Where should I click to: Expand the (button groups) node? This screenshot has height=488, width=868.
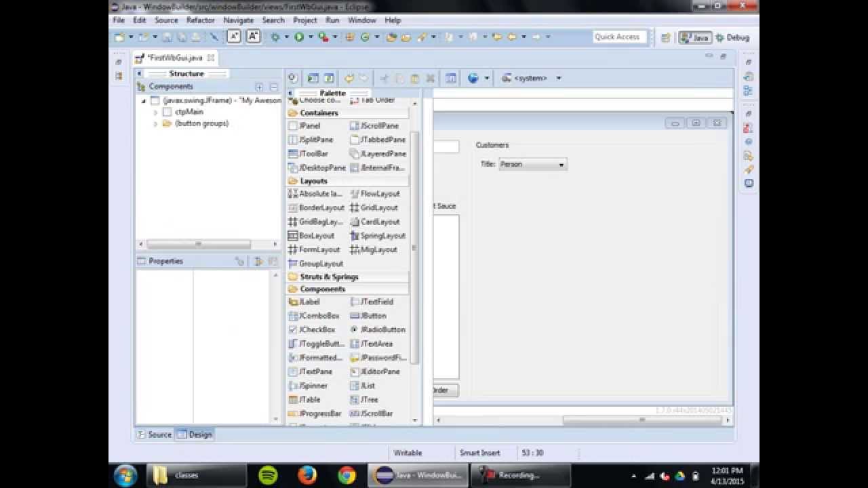(155, 124)
